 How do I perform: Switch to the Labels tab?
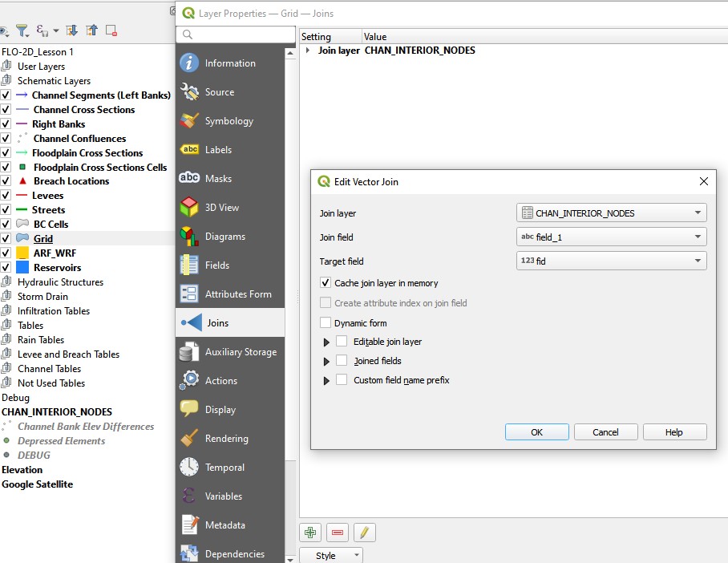pyautogui.click(x=218, y=150)
